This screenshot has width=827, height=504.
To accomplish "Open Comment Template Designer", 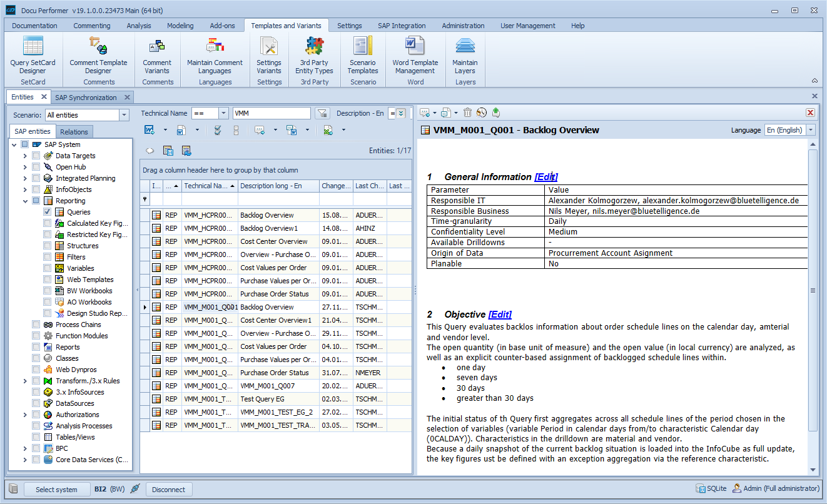I will (x=98, y=54).
